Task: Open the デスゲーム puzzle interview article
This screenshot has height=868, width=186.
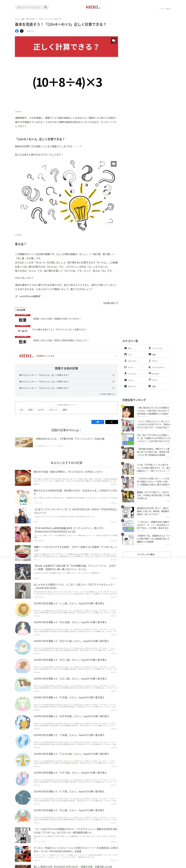Action: pos(66,835)
